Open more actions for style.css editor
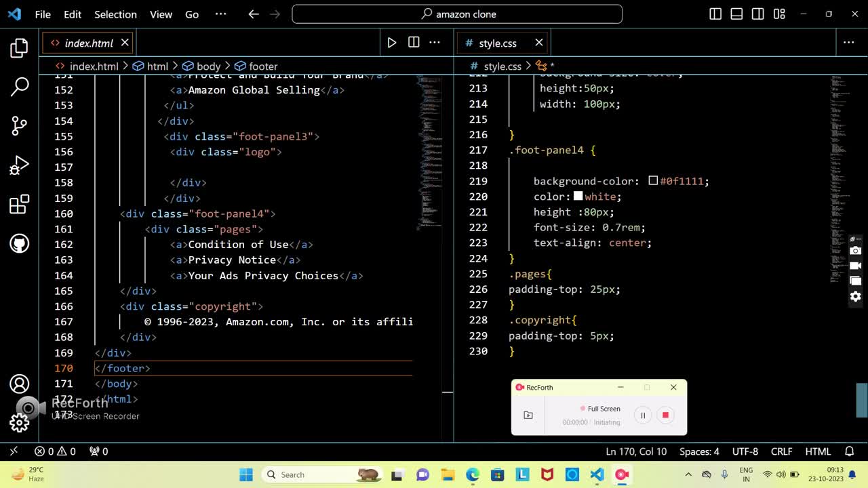Viewport: 868px width, 488px height. (x=848, y=43)
